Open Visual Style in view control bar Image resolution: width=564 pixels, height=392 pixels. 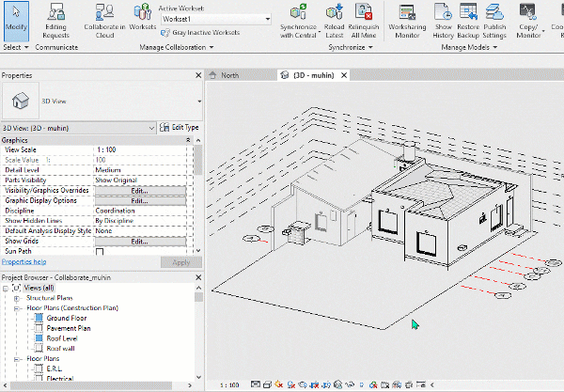[x=267, y=384]
